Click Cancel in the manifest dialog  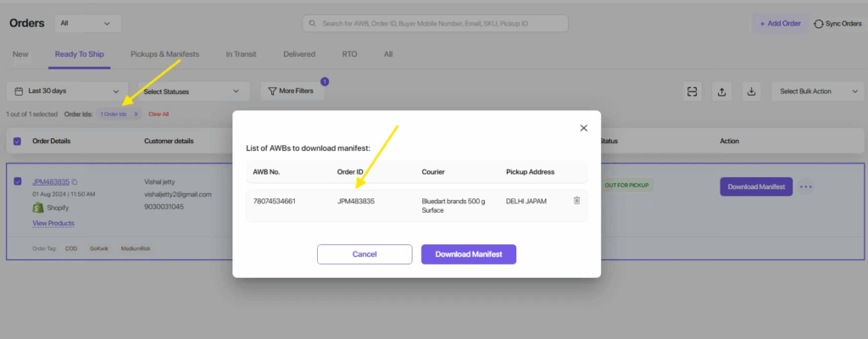(x=364, y=254)
